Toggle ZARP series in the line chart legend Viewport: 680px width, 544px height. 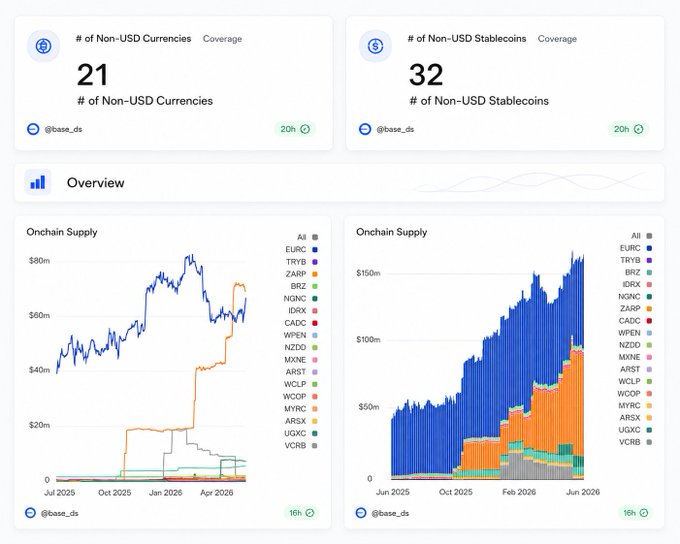tap(301, 274)
